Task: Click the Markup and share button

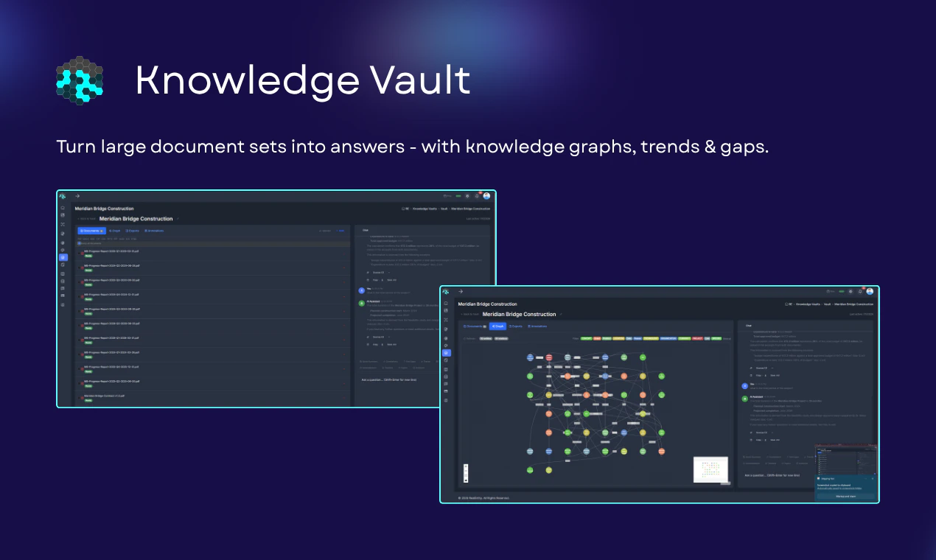Action: [x=845, y=497]
